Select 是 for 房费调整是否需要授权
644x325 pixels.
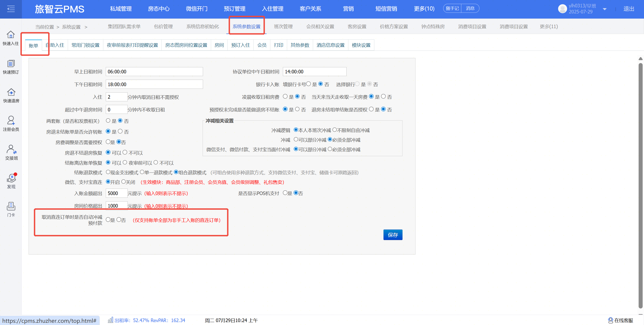[x=108, y=142]
